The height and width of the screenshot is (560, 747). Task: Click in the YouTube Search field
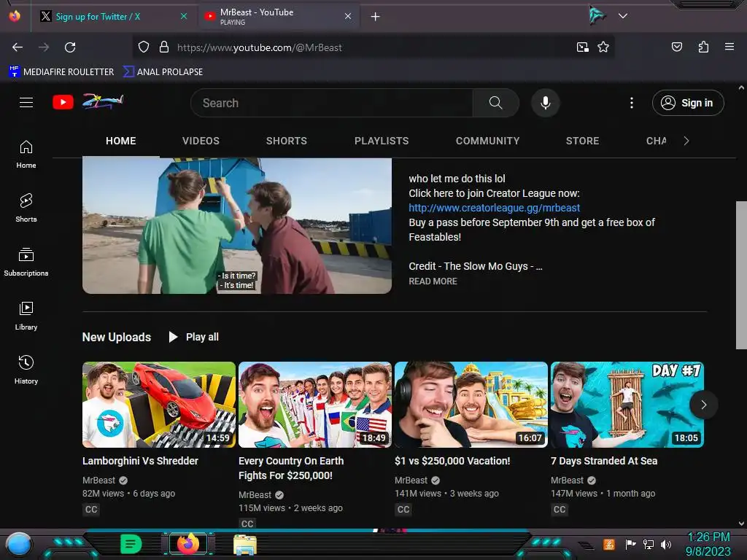(332, 103)
